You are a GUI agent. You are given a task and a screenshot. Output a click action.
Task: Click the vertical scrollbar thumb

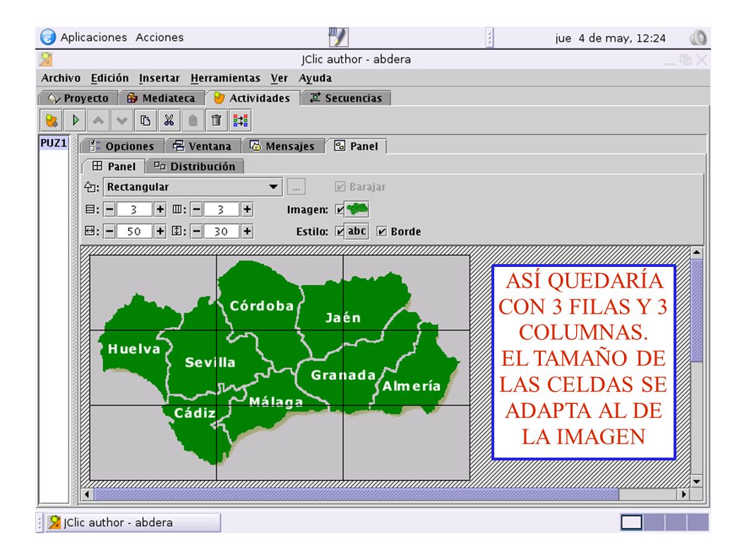coord(696,311)
